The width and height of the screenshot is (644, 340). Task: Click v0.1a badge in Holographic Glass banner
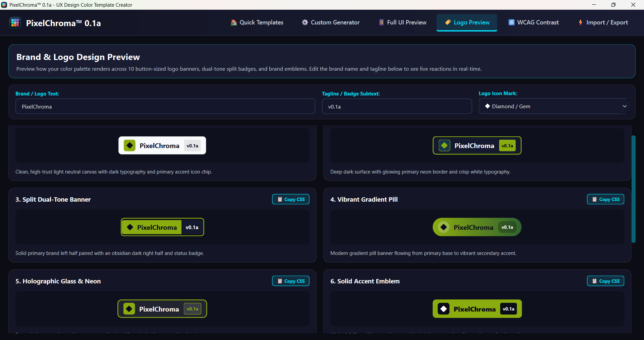tap(193, 309)
